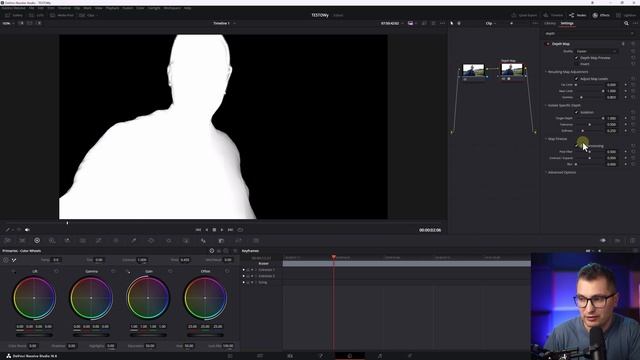
Task: Click the Lift color wheel center
Action: coord(34,298)
